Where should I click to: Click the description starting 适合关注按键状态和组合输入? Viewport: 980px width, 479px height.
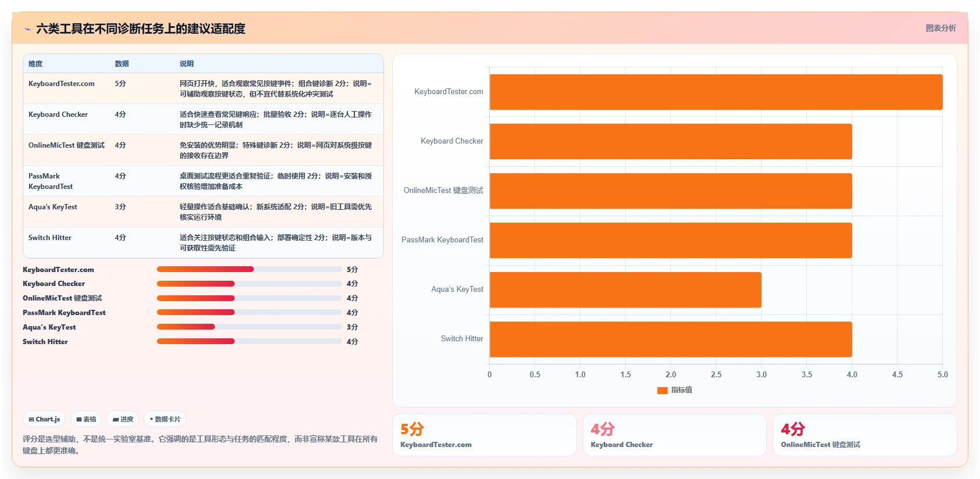click(276, 243)
